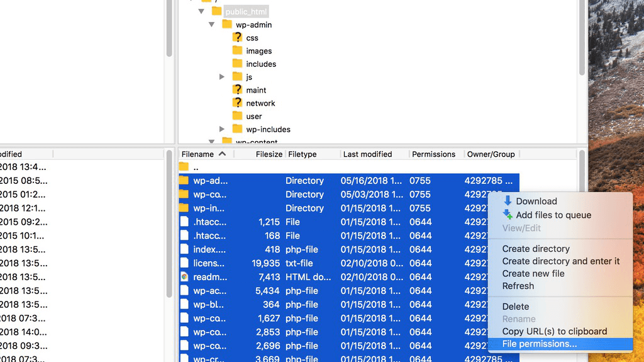Click file size 5,434 cell
Screen dimensions: 644x362
click(x=267, y=291)
